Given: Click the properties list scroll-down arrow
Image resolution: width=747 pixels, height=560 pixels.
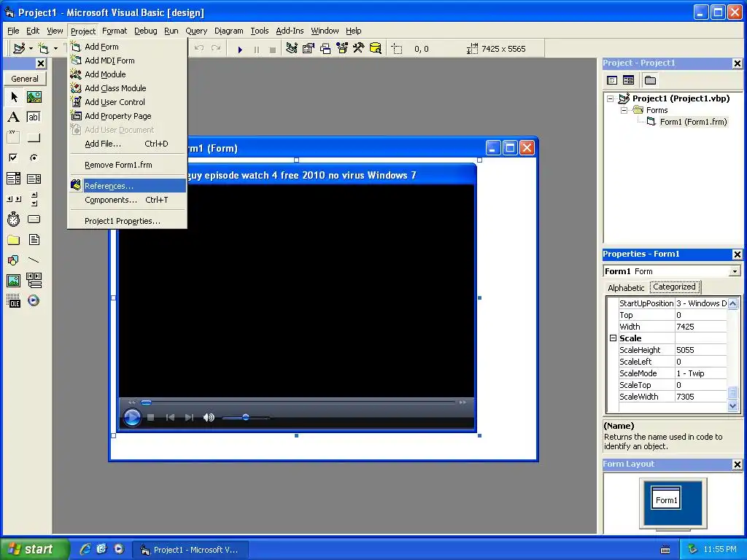Looking at the screenshot, I should [x=732, y=406].
